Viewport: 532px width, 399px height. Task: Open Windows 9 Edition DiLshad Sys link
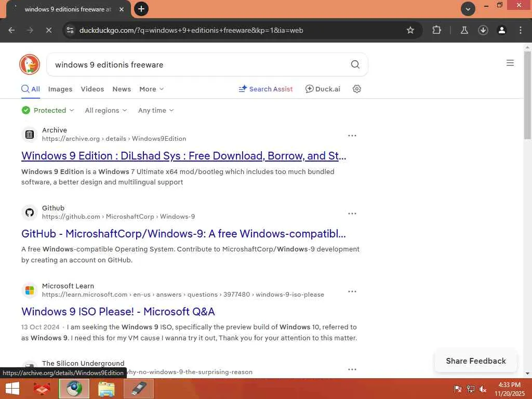tap(183, 156)
